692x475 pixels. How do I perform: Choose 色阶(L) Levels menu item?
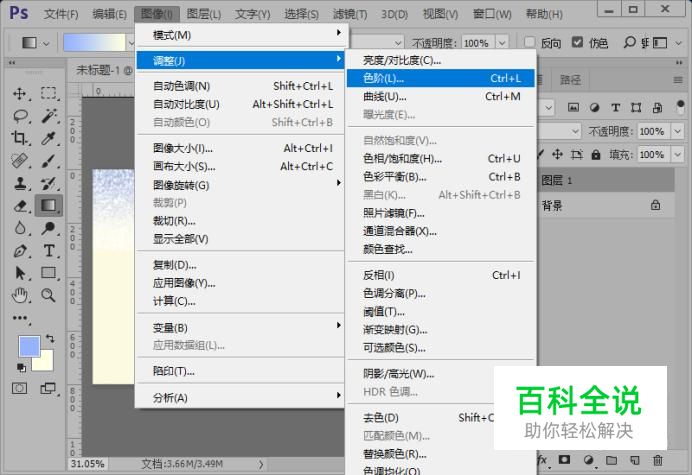(x=440, y=78)
